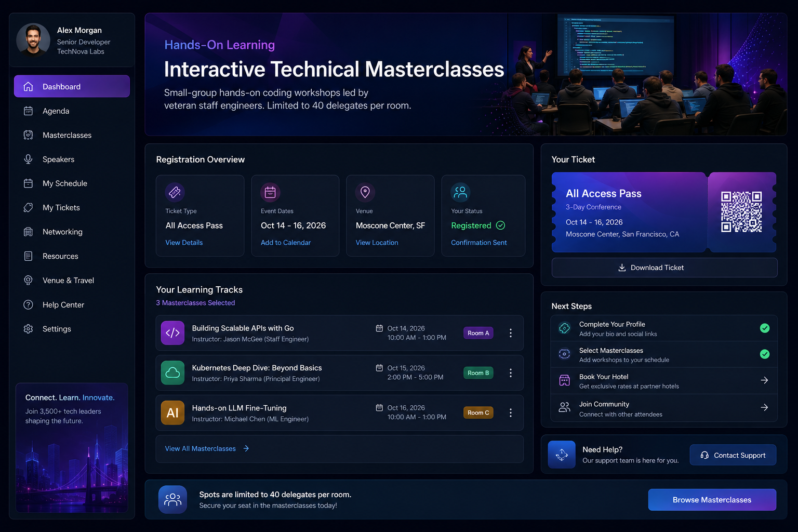This screenshot has height=532, width=798.
Task: Click the Resources document icon
Action: pyautogui.click(x=29, y=256)
